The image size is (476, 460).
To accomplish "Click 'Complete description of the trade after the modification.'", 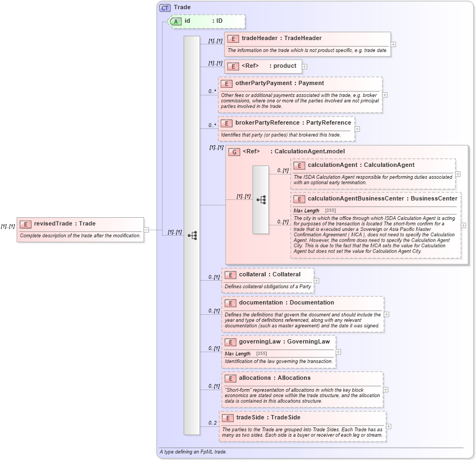I will click(x=80, y=236).
